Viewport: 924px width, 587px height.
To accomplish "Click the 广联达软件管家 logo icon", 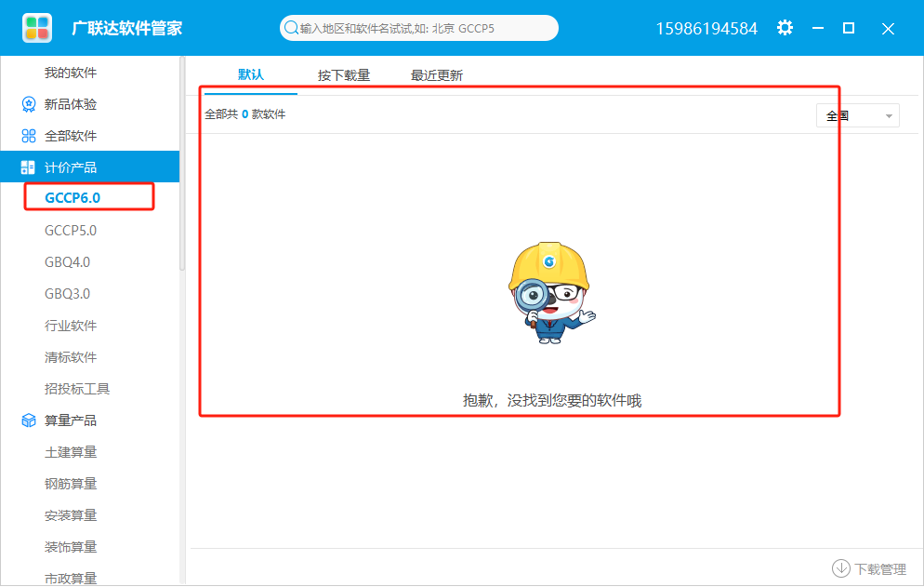I will pos(37,28).
